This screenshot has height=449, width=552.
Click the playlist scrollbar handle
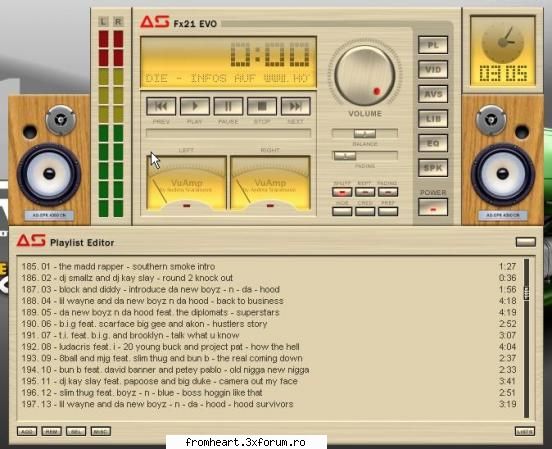pyautogui.click(x=527, y=293)
